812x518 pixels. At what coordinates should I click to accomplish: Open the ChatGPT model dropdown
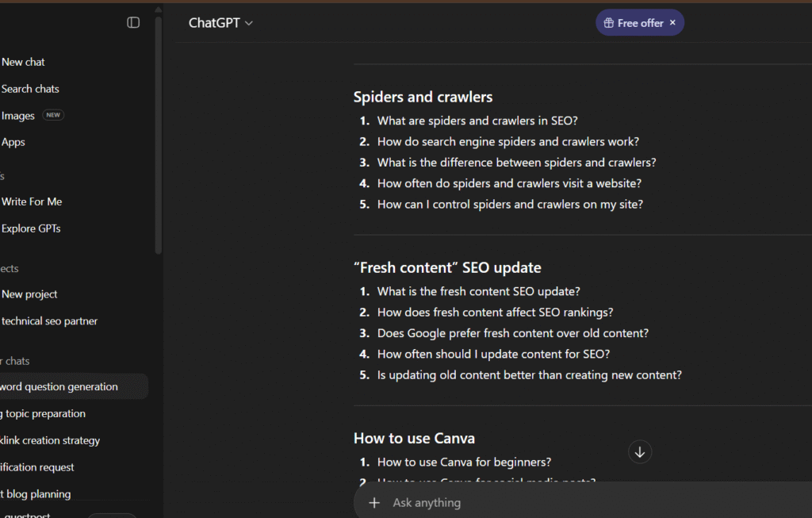click(x=220, y=23)
